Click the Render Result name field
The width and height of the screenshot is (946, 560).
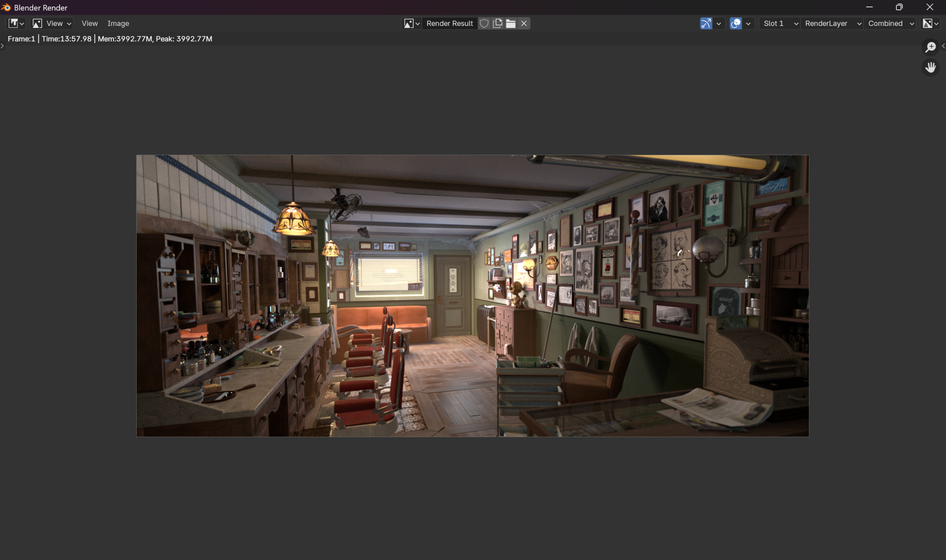[449, 23]
